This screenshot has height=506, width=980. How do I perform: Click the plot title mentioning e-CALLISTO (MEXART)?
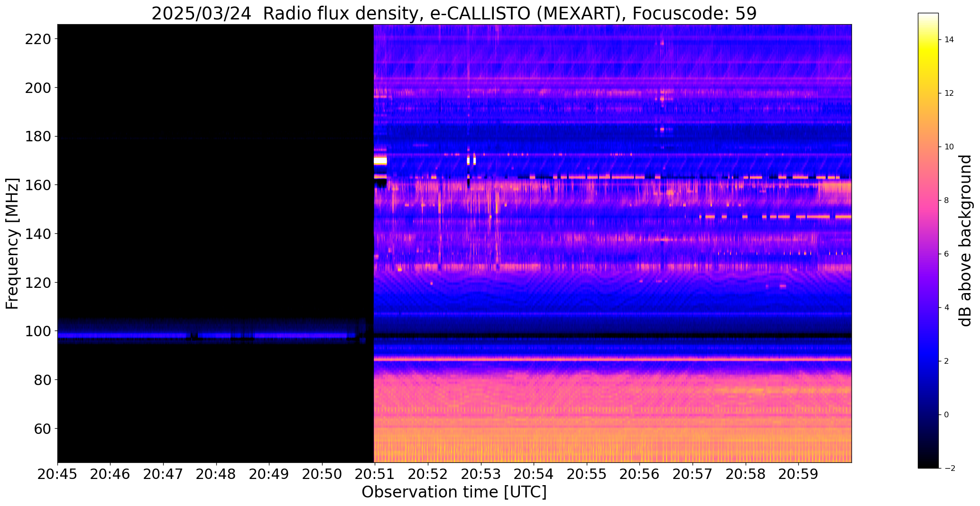[454, 13]
